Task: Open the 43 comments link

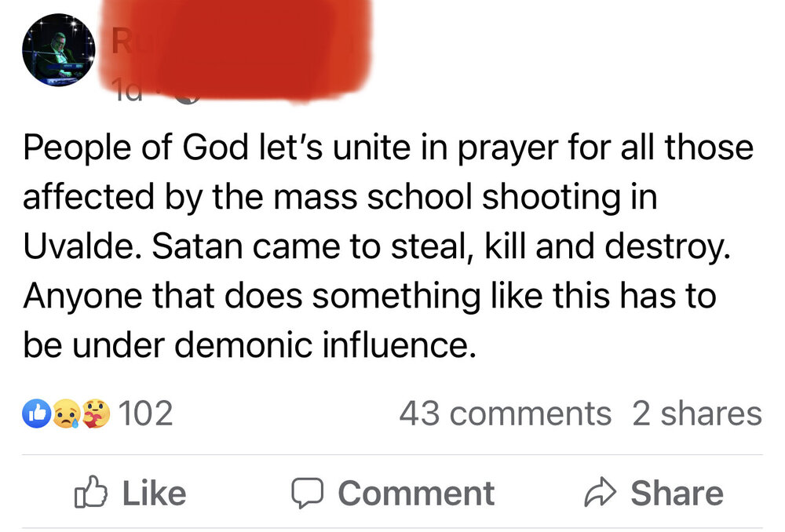Action: tap(505, 414)
